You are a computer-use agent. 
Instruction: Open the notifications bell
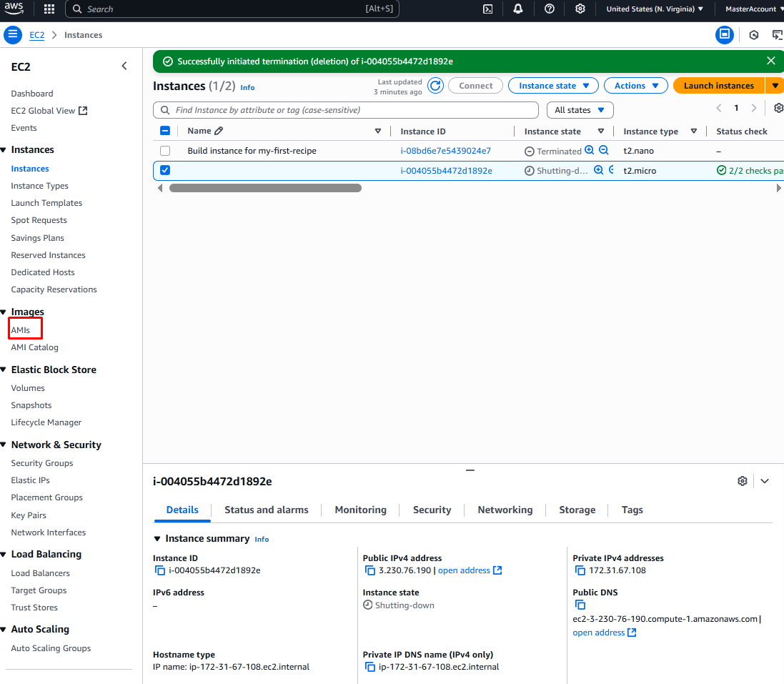(518, 9)
